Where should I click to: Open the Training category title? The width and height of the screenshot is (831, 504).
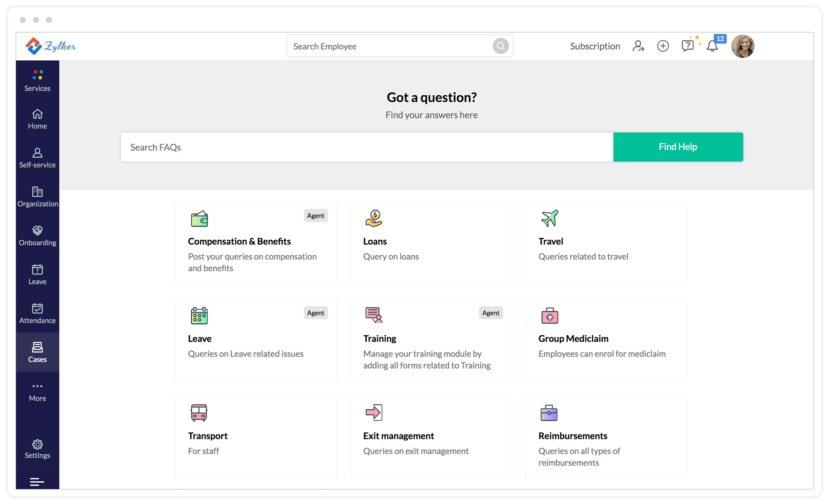[379, 338]
